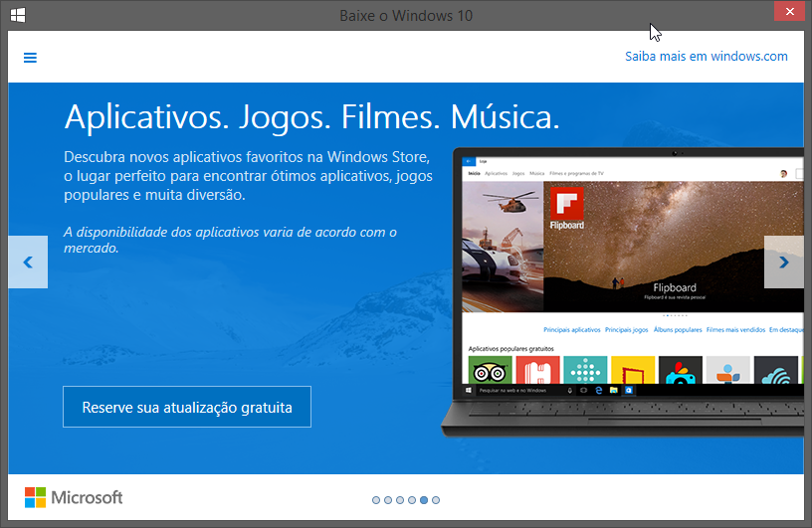Go to the next slide arrow
The width and height of the screenshot is (812, 528).
pyautogui.click(x=783, y=262)
